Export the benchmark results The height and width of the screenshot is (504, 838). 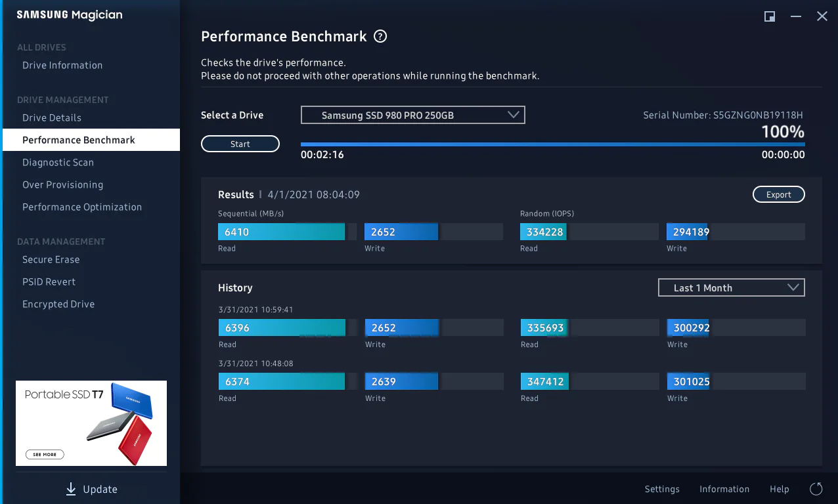[778, 195]
